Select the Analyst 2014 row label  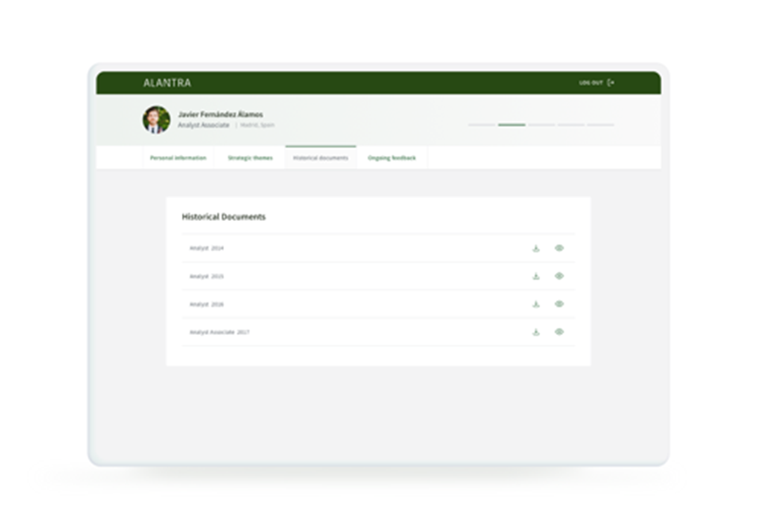coord(206,248)
